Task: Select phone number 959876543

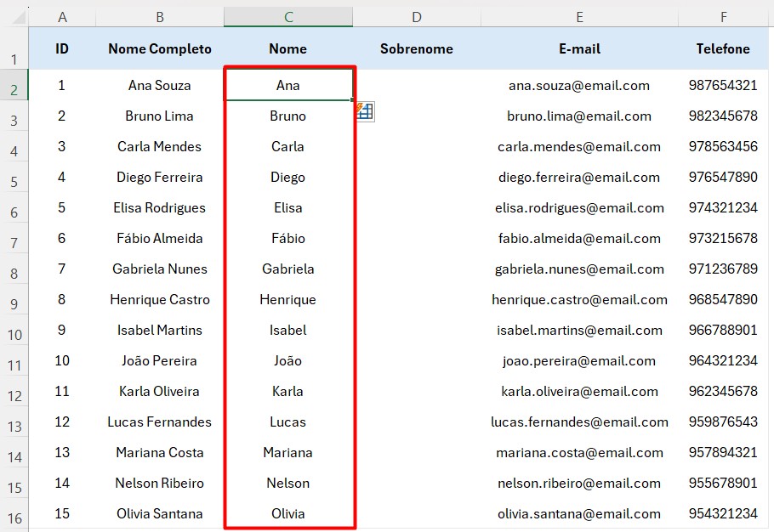Action: (x=723, y=422)
